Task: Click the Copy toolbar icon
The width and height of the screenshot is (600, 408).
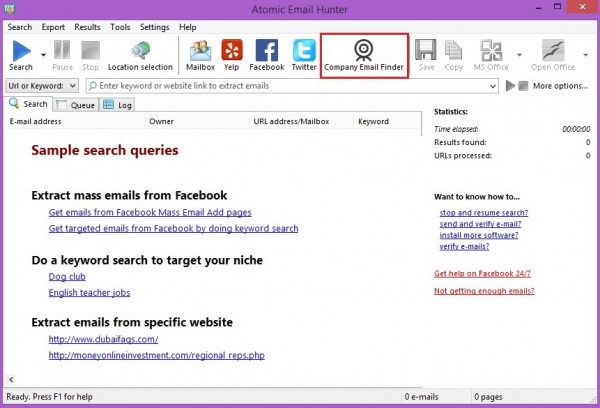Action: [453, 50]
